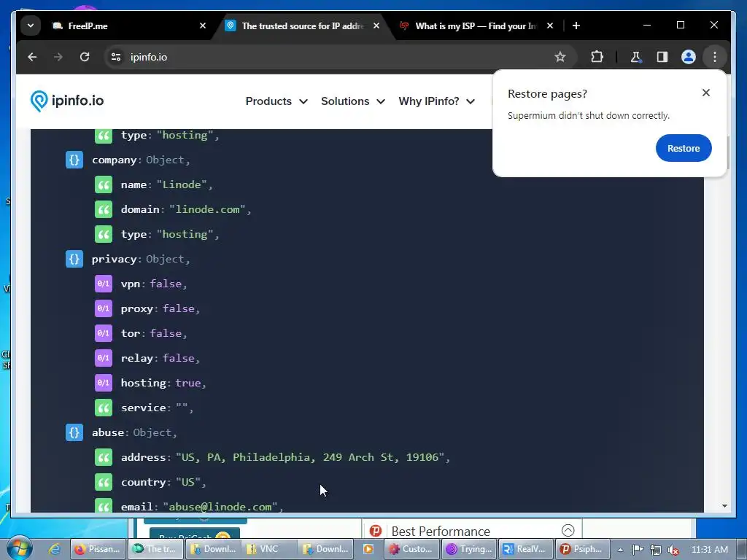Close the What is my ISP tab
Image resolution: width=747 pixels, height=560 pixels.
tap(550, 26)
